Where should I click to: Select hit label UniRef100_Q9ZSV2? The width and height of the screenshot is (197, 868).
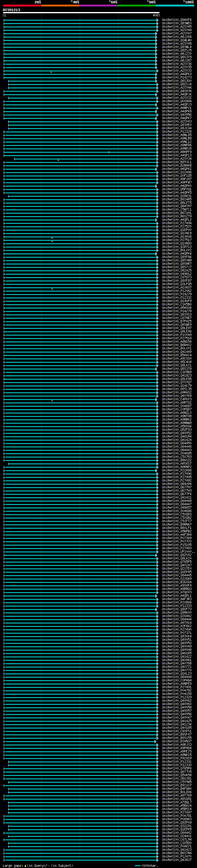click(x=177, y=555)
